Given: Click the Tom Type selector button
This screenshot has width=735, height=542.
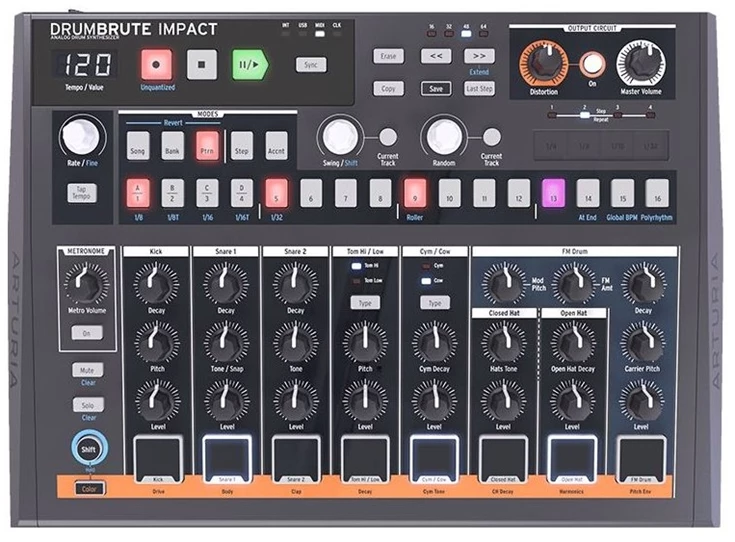Looking at the screenshot, I should 365,303.
